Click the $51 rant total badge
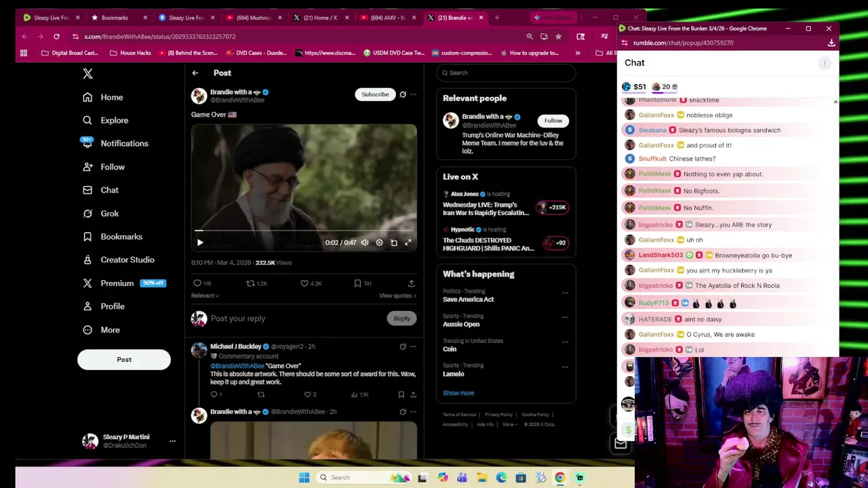Viewport: 868px width, 488px height. [x=634, y=87]
